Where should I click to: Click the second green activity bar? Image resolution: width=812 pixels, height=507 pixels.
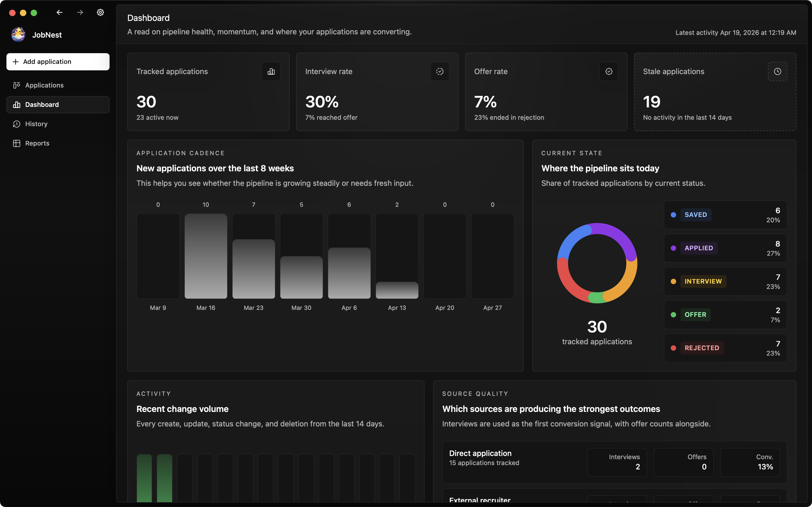(164, 478)
